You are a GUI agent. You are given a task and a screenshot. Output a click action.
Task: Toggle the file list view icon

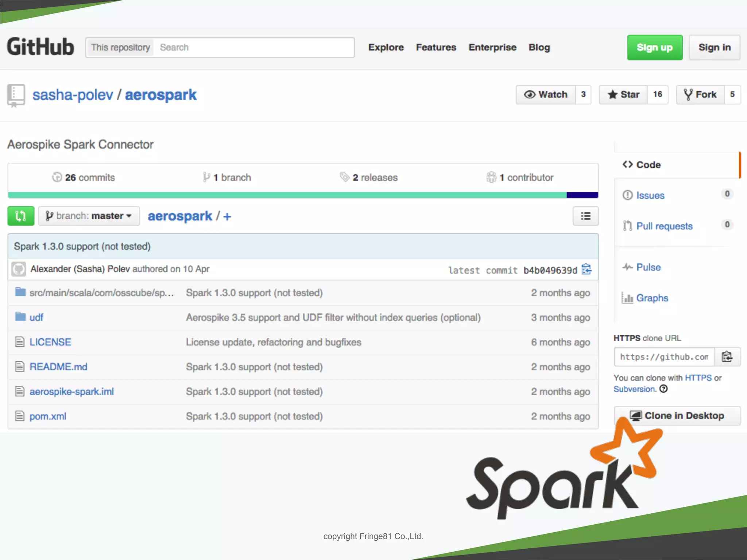[x=585, y=216]
